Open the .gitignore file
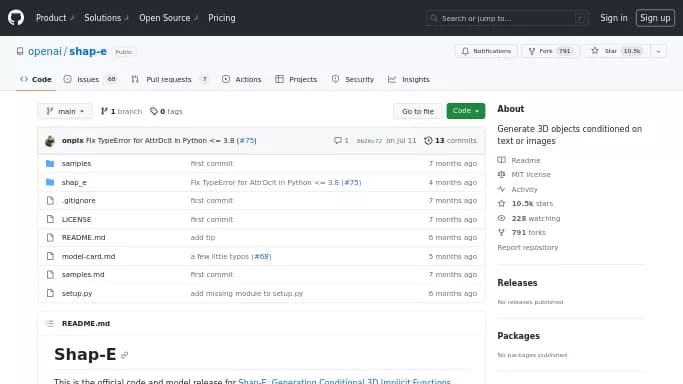683x384 pixels. click(78, 201)
